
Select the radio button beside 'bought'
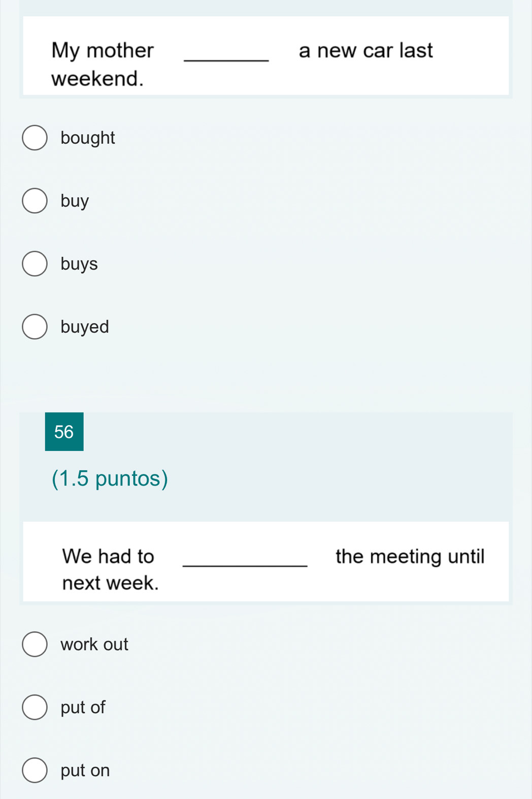coord(35,138)
